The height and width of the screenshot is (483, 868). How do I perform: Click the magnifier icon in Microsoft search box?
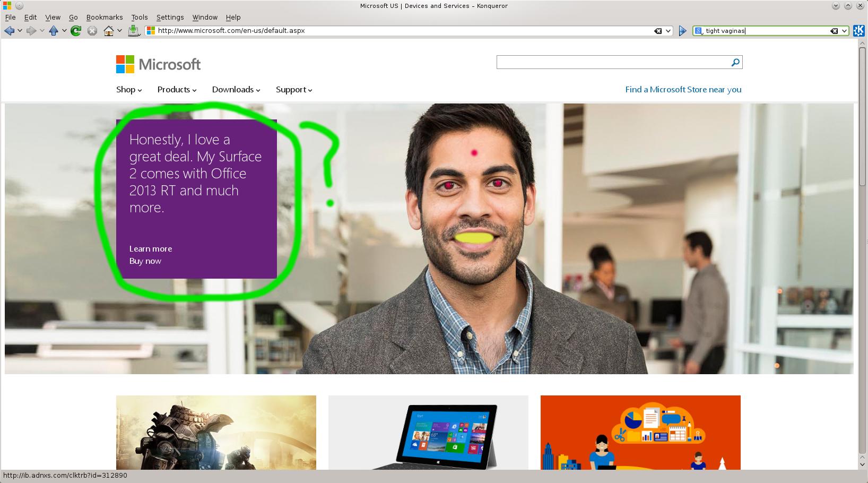click(x=735, y=63)
